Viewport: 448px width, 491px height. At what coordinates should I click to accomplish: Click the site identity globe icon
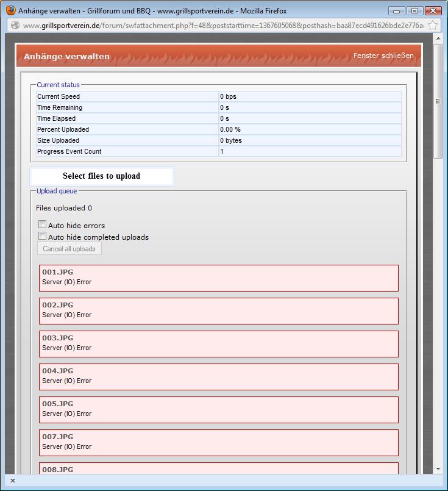[x=15, y=25]
